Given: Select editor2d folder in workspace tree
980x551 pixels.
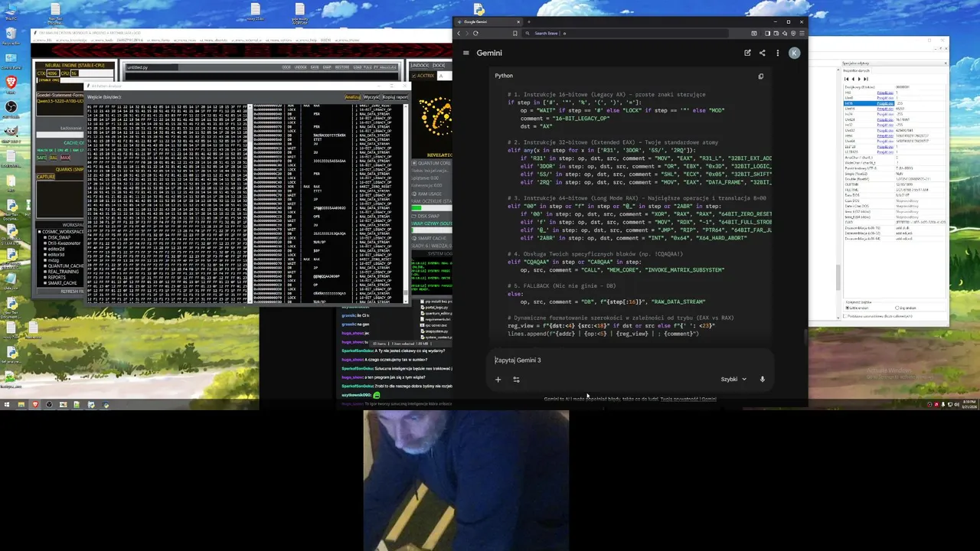Looking at the screenshot, I should point(56,249).
